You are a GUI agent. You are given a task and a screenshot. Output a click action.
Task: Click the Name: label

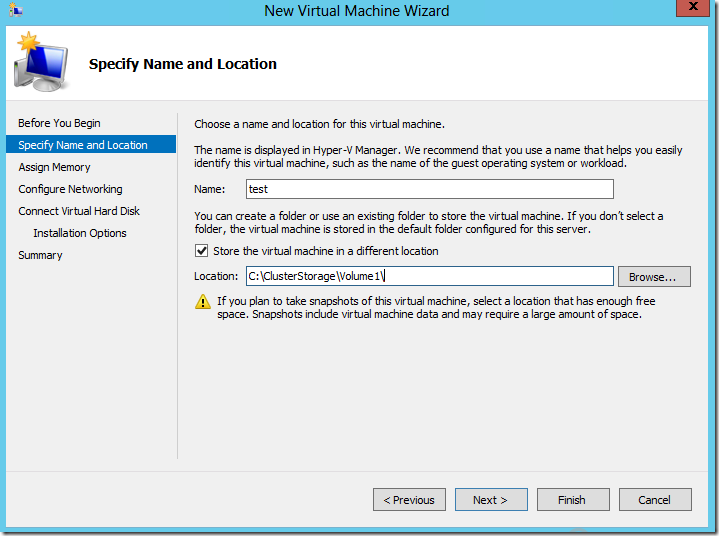210,189
